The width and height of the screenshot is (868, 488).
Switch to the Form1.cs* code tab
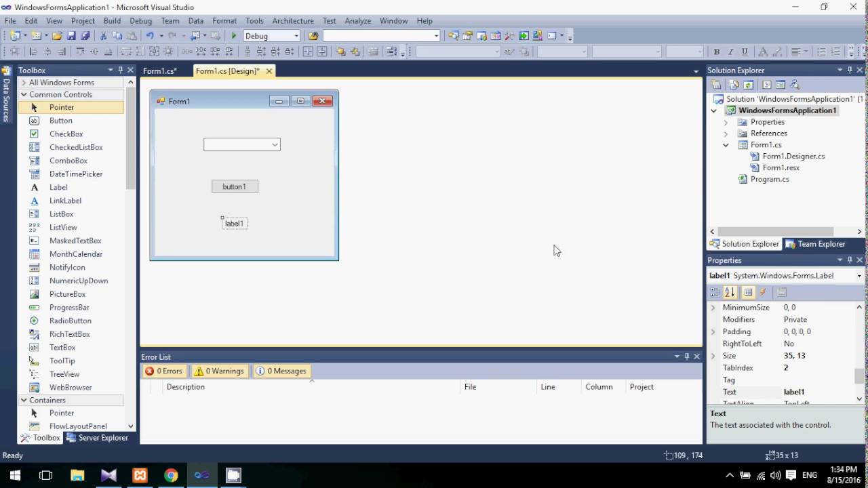pos(160,71)
